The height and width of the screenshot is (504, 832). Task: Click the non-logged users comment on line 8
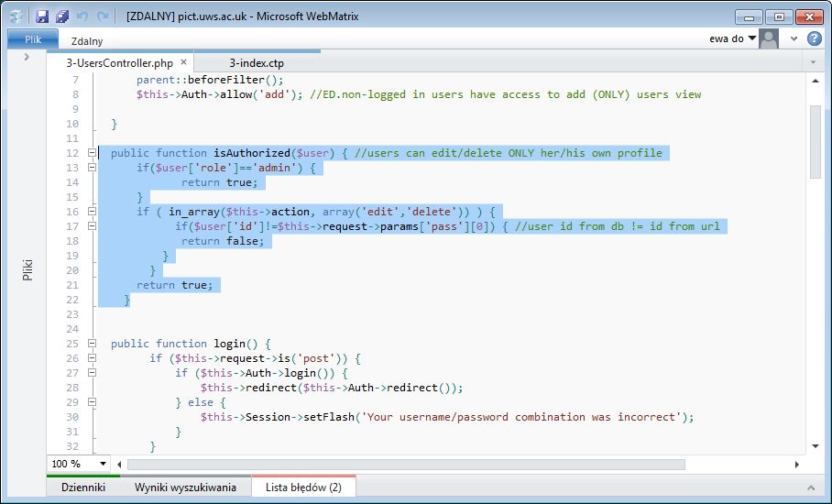[x=506, y=94]
